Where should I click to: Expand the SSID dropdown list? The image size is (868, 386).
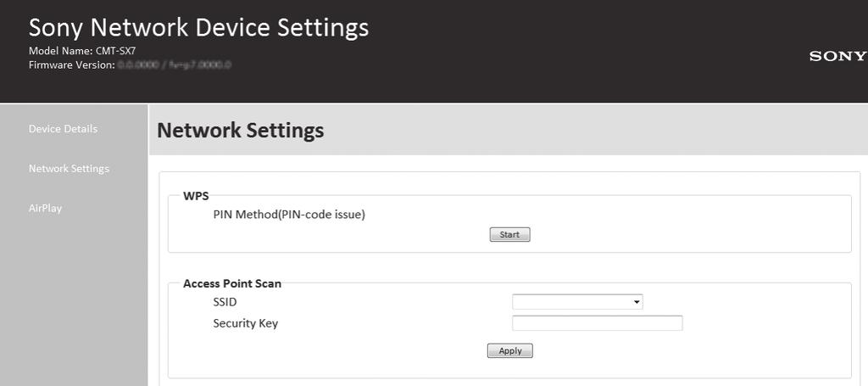point(577,302)
